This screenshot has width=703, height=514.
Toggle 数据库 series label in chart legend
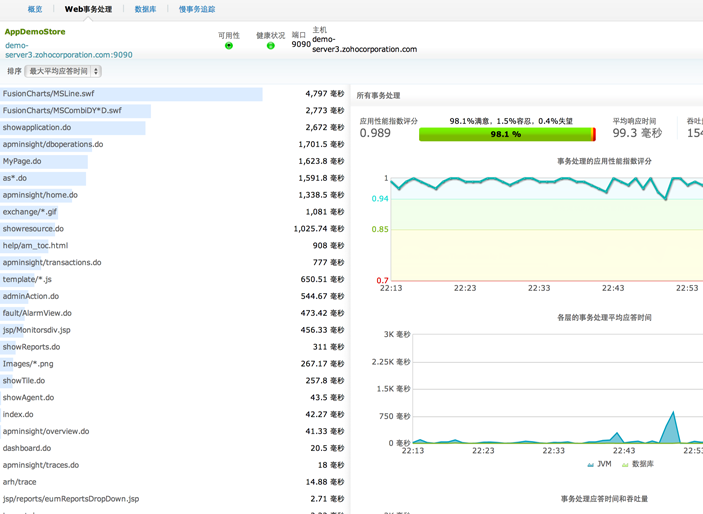642,464
